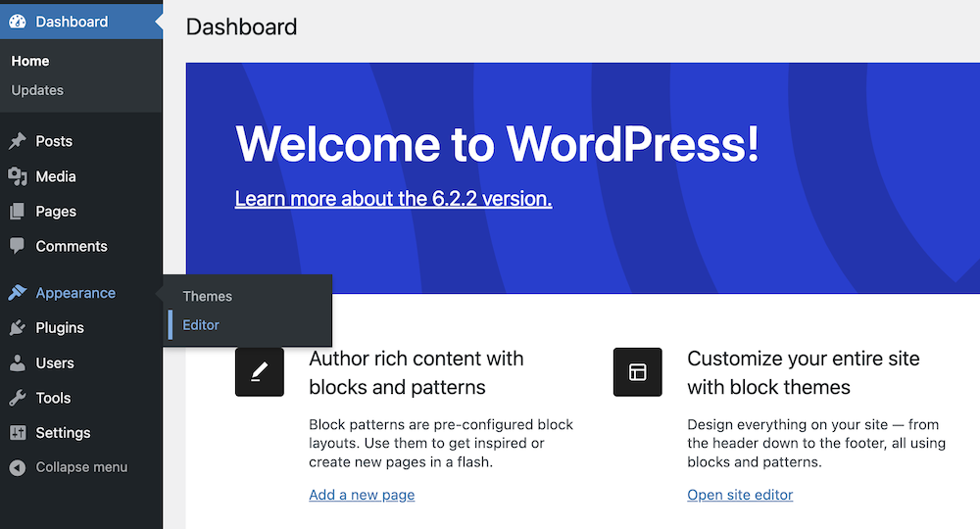Choose Editor in Appearance flyout
The image size is (980, 529).
[x=201, y=325]
